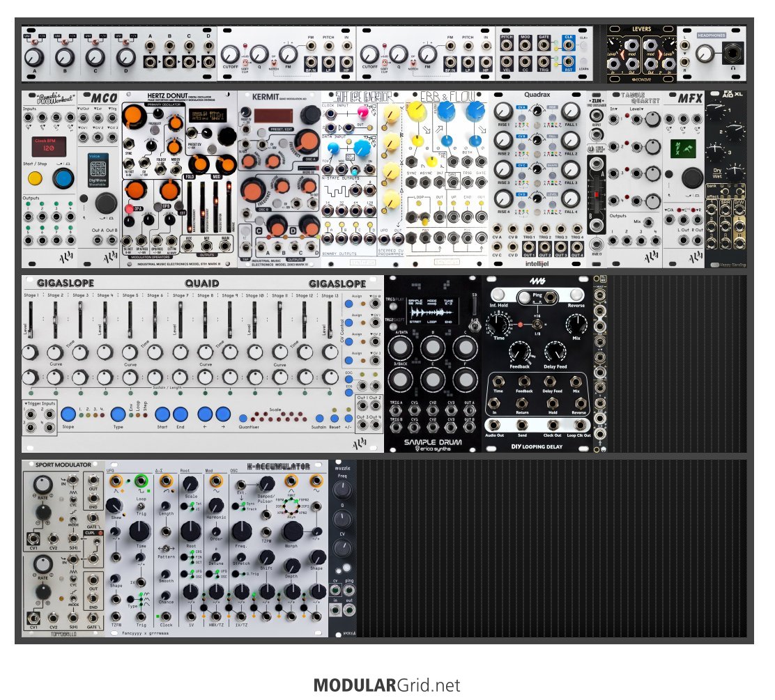Click the large headphone output jack
775x700 pixels.
(x=732, y=52)
